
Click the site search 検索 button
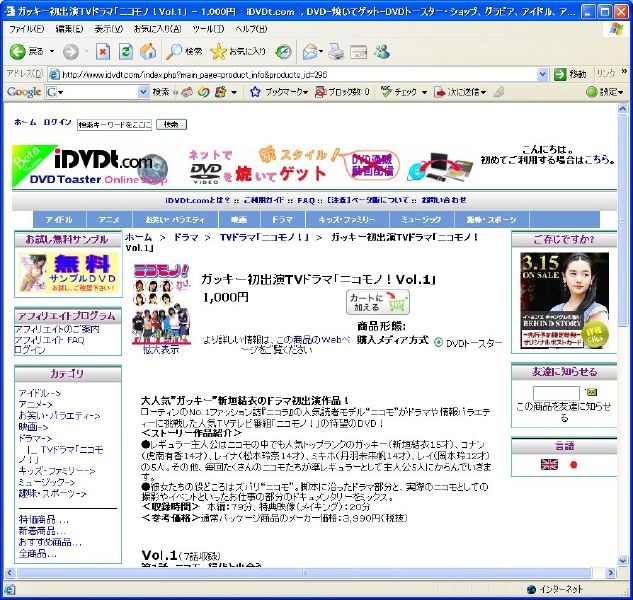point(171,125)
